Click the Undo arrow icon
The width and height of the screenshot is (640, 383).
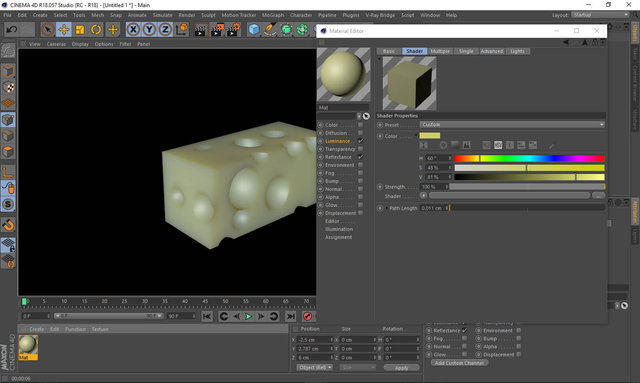pos(12,29)
